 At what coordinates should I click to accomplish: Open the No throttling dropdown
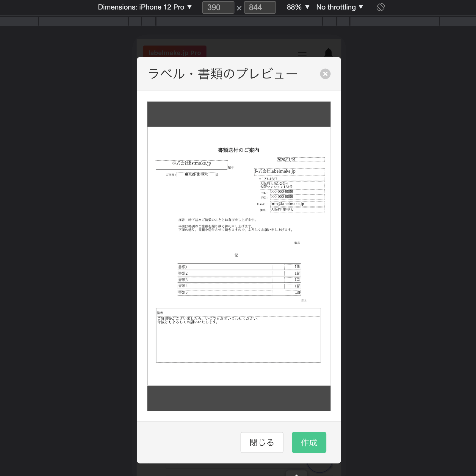click(339, 7)
